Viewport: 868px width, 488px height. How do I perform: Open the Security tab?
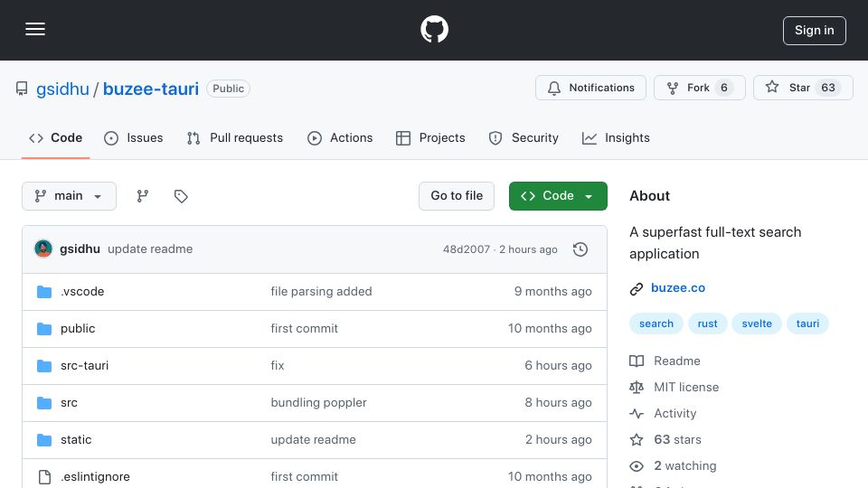(x=524, y=137)
